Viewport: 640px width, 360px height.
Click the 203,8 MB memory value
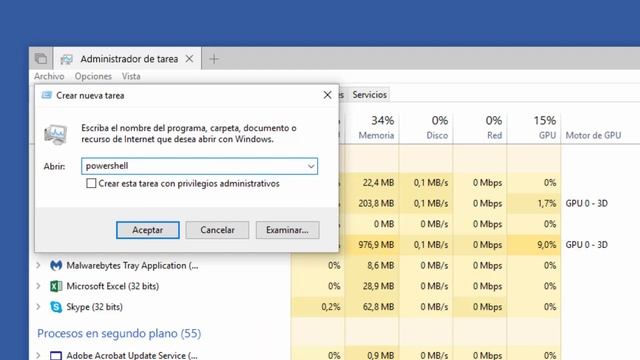[376, 203]
